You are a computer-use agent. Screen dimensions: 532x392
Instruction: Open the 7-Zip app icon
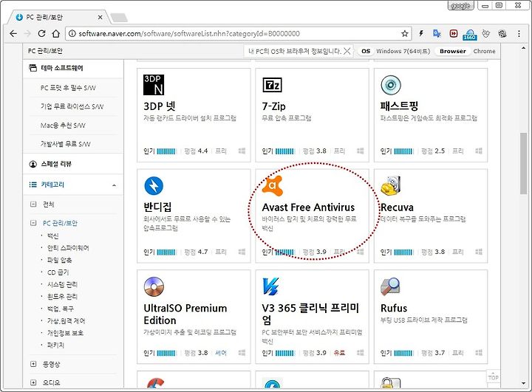(272, 85)
